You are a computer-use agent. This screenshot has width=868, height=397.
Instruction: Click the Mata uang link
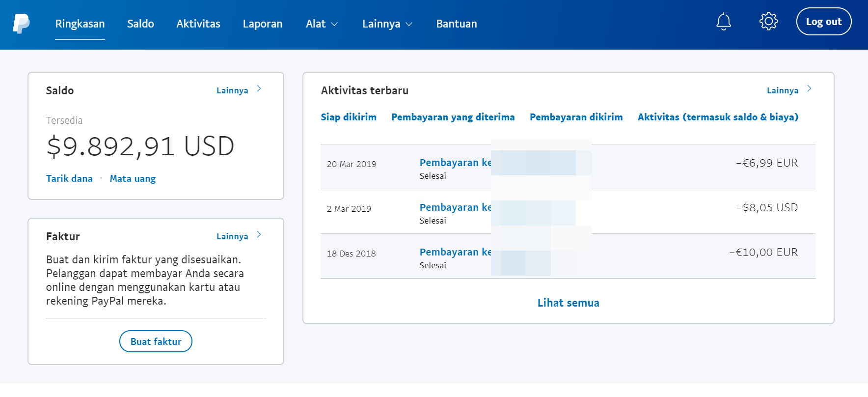coord(133,178)
